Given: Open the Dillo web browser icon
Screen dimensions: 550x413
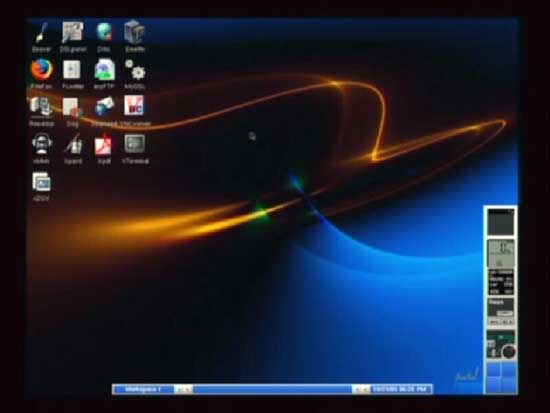Looking at the screenshot, I should coord(104,33).
